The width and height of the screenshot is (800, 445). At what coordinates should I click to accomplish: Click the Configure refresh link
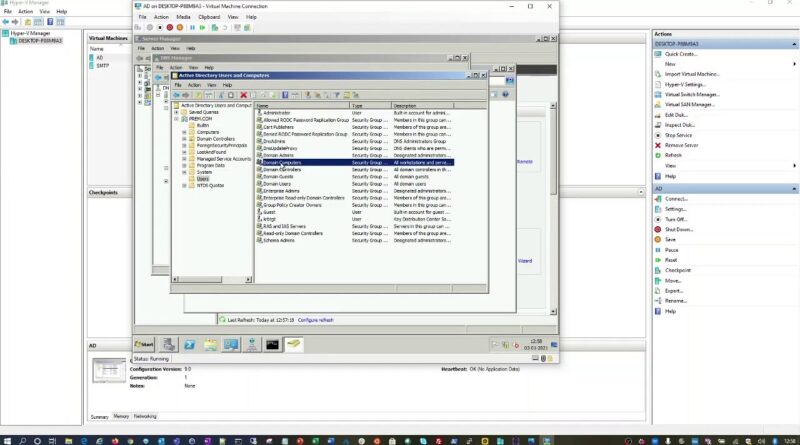315,320
